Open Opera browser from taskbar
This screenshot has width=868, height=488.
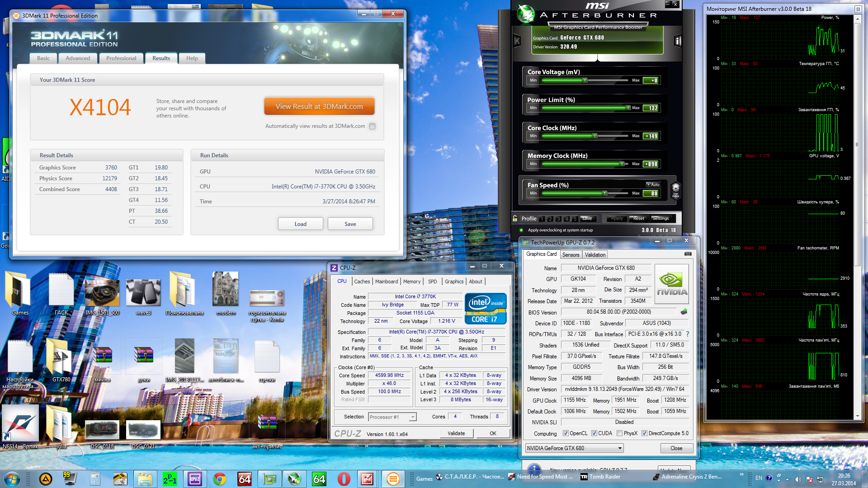(x=344, y=479)
